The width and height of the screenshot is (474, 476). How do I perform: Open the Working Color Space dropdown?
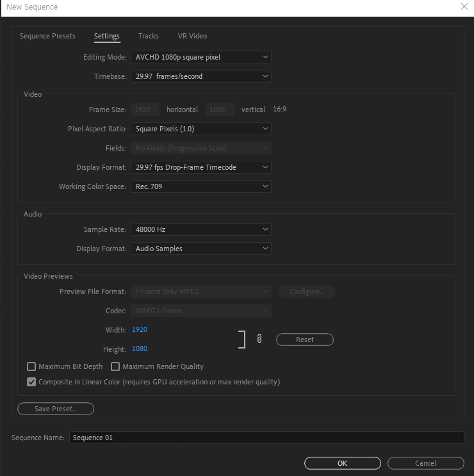(201, 186)
